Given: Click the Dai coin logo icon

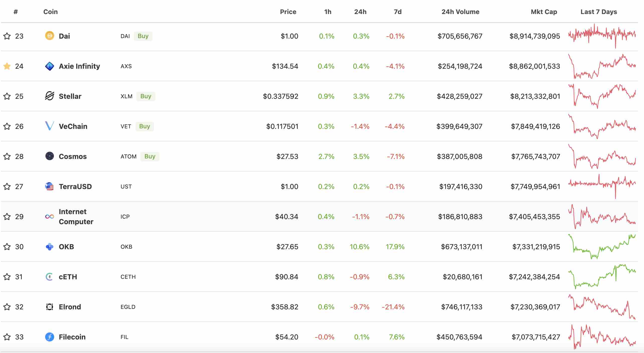Looking at the screenshot, I should tap(49, 36).
